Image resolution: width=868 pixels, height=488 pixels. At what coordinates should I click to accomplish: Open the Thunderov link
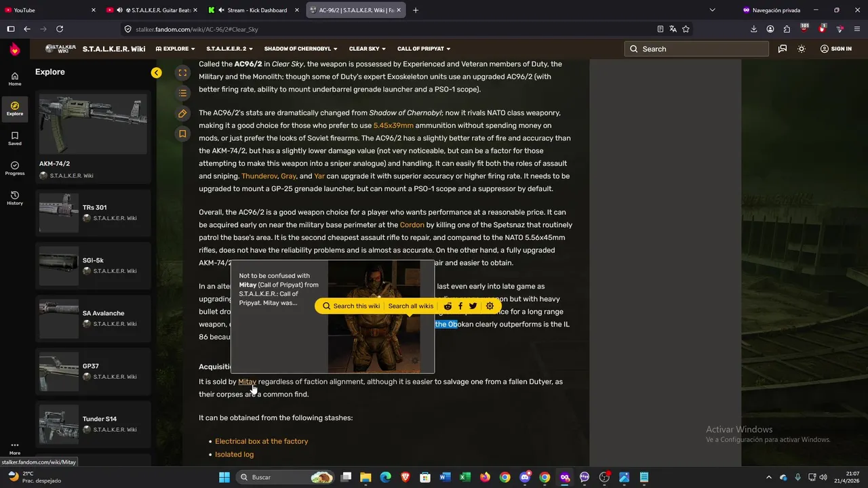[259, 176]
